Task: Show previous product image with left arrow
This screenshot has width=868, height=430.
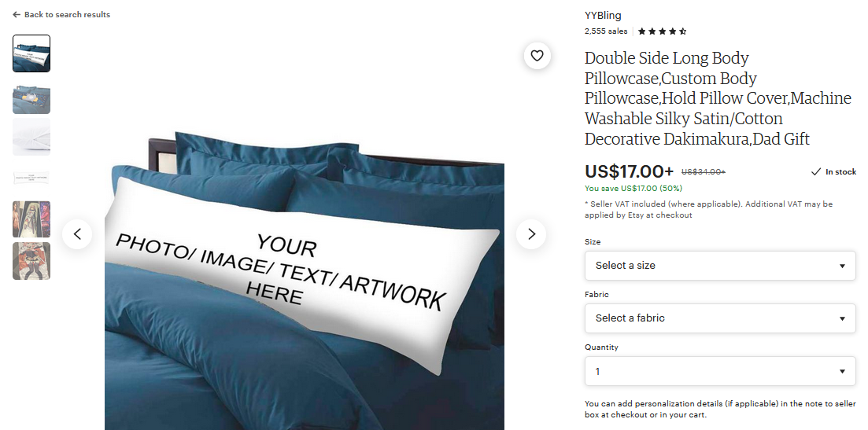Action: coord(77,234)
